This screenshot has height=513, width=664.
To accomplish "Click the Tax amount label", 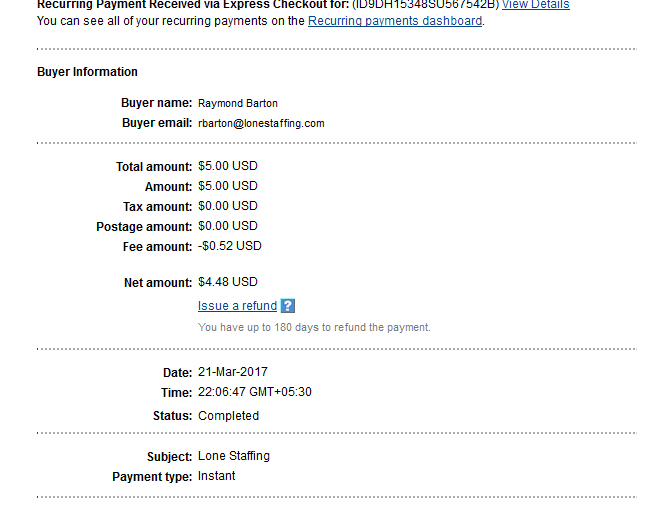I will (156, 207).
